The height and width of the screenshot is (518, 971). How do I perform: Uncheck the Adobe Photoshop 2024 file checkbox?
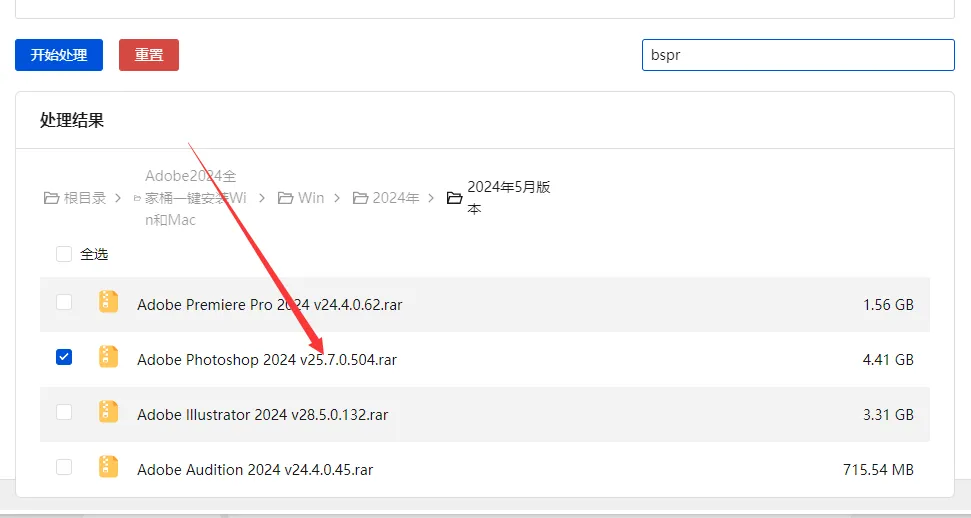click(x=64, y=357)
